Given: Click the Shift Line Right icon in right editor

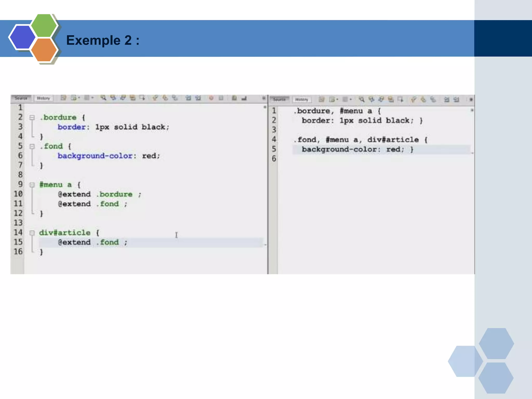Looking at the screenshot, I should click(x=456, y=99).
